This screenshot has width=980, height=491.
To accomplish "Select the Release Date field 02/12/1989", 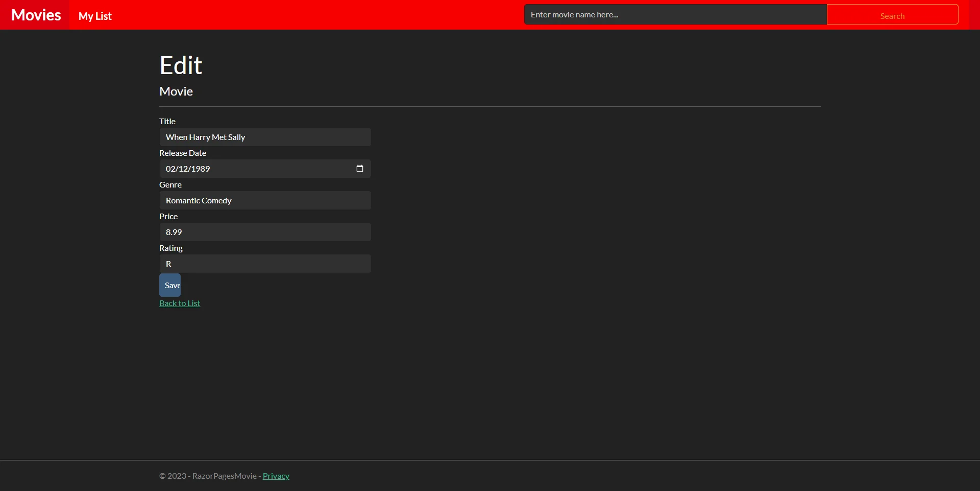I will point(265,169).
